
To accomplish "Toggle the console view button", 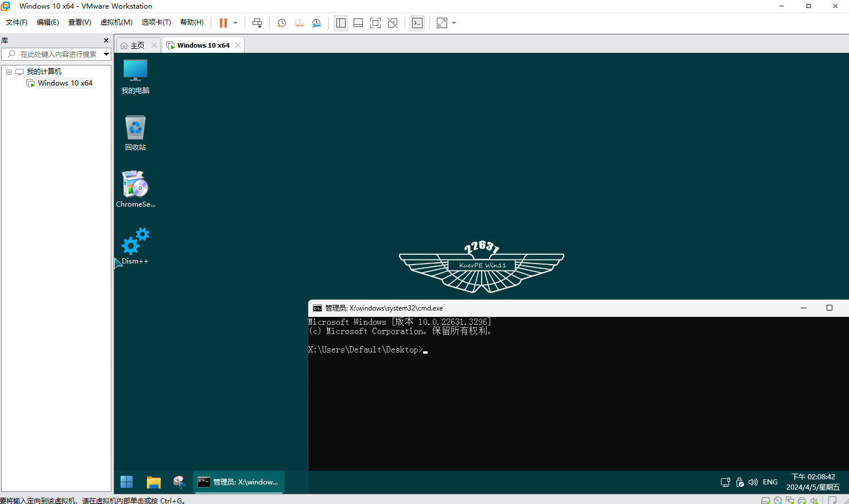I will 417,23.
